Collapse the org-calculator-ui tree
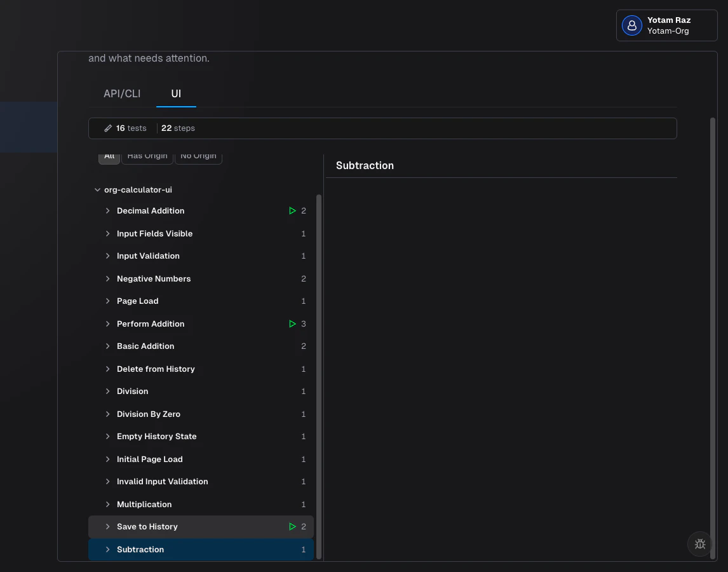 (x=97, y=189)
